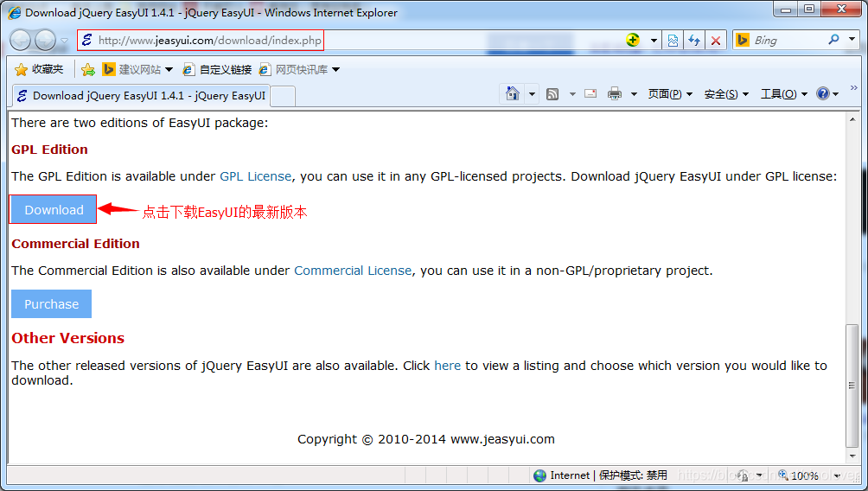Click the compatibility view icon

[x=673, y=41]
